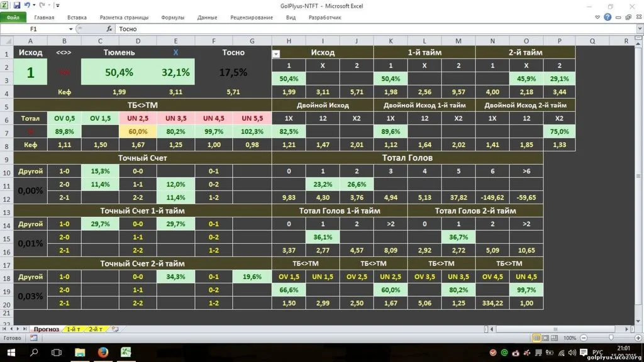This screenshot has width=644, height=362.
Task: Select the -149,62 cell in row 12
Action: pos(492,197)
